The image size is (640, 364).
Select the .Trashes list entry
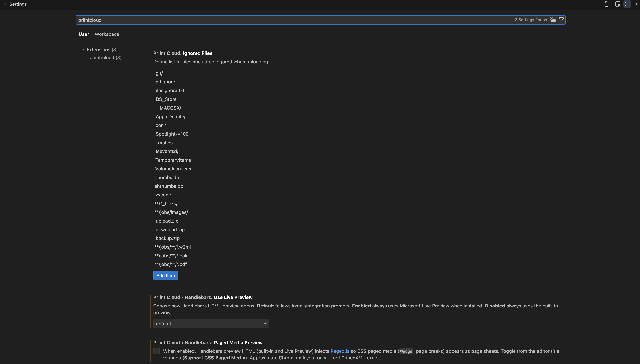click(163, 143)
